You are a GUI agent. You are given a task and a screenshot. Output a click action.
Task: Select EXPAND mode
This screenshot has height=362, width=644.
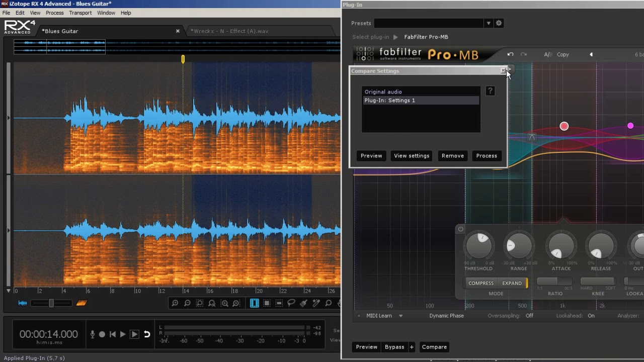pyautogui.click(x=512, y=283)
